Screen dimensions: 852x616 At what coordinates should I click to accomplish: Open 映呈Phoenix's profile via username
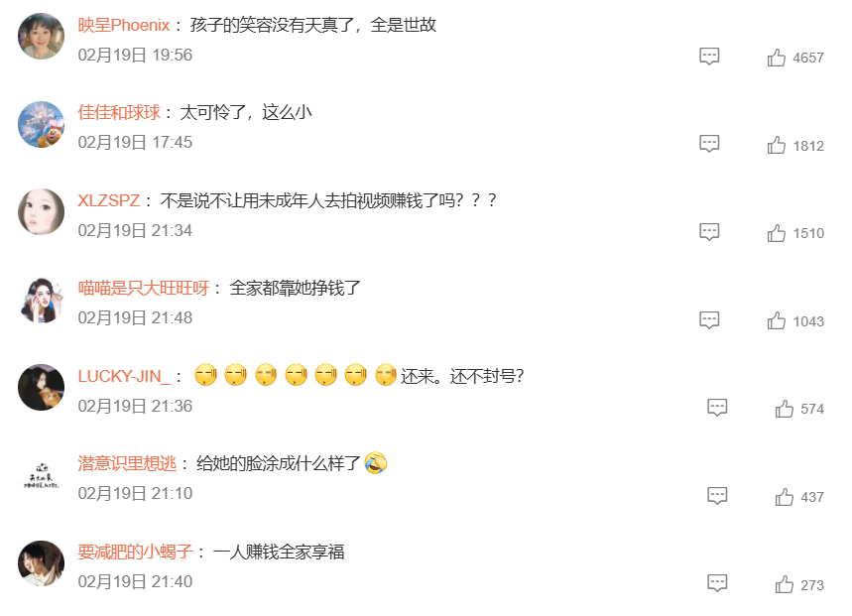(x=124, y=25)
